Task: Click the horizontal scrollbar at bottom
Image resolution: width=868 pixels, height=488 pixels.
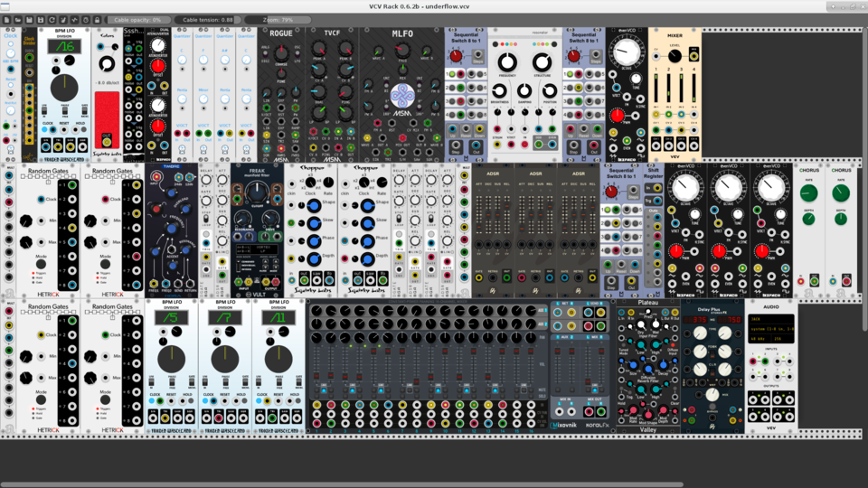Action: pyautogui.click(x=342, y=485)
